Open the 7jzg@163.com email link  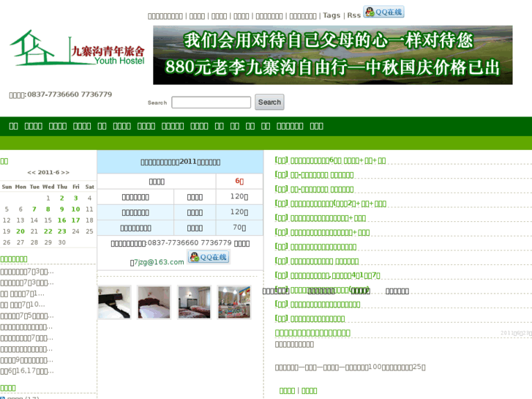159,262
